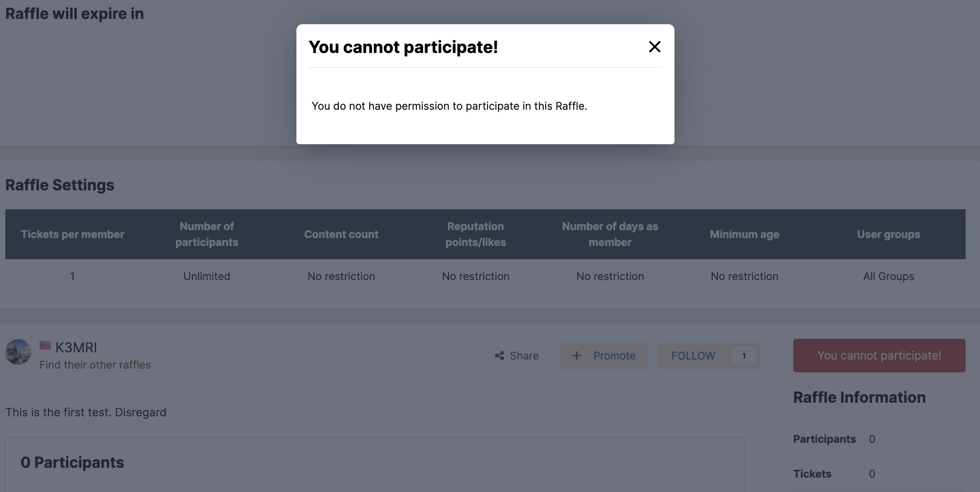980x492 pixels.
Task: Sort by Tickets per member column
Action: 72,234
